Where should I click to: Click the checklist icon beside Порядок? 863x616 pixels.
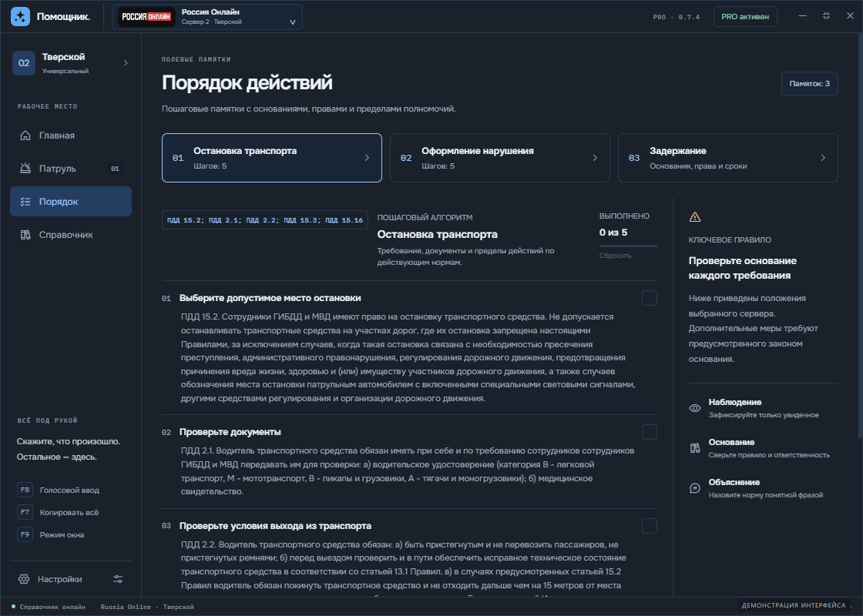click(25, 201)
